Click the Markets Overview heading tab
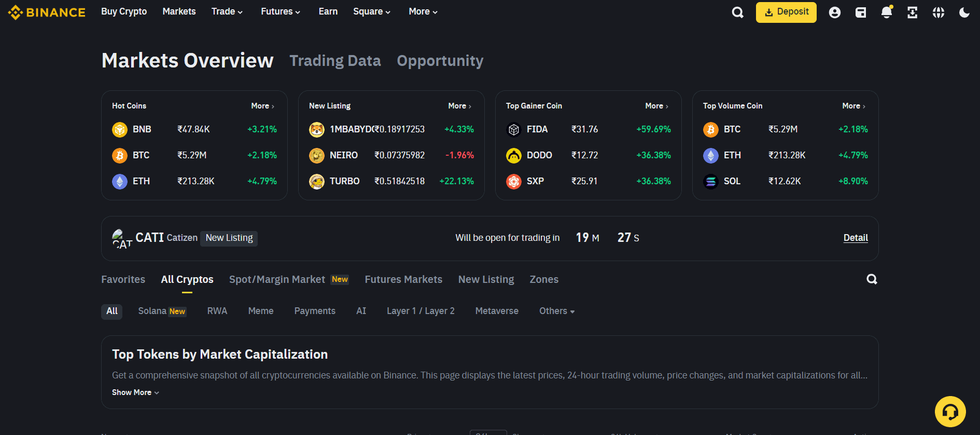The height and width of the screenshot is (435, 980). (187, 61)
